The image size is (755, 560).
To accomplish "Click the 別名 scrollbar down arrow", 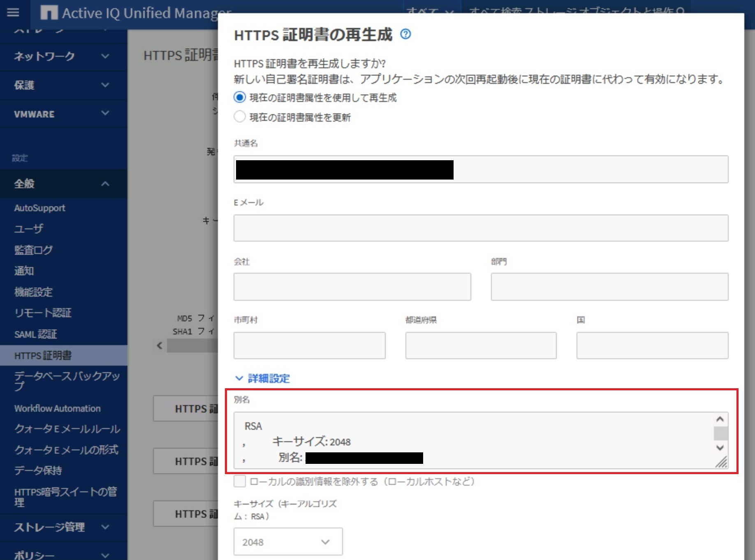I will 720,447.
